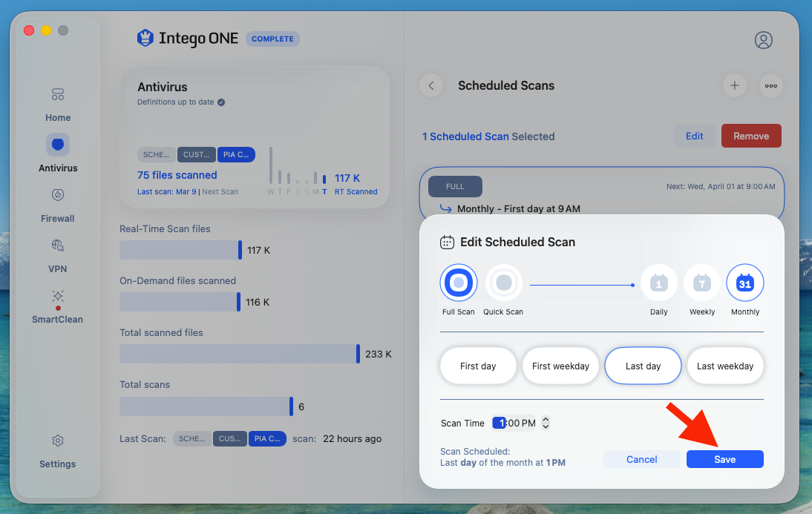Click the Scan Time hour field
The width and height of the screenshot is (812, 514).
[x=500, y=423]
